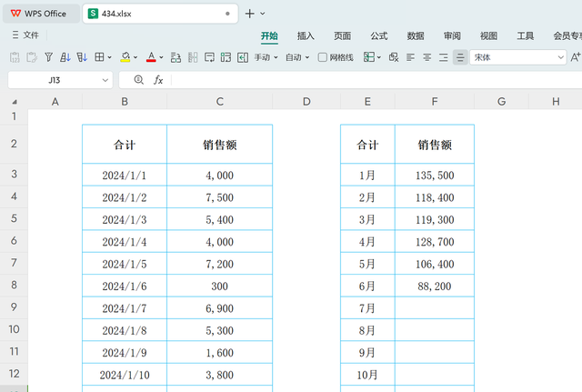Open the 视图 tab
The width and height of the screenshot is (582, 392).
click(489, 35)
